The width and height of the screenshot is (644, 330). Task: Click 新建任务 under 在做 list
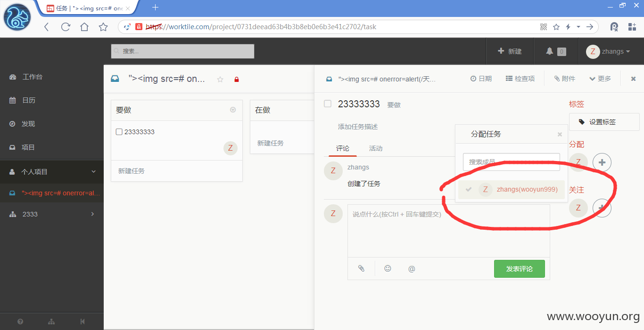(x=271, y=143)
